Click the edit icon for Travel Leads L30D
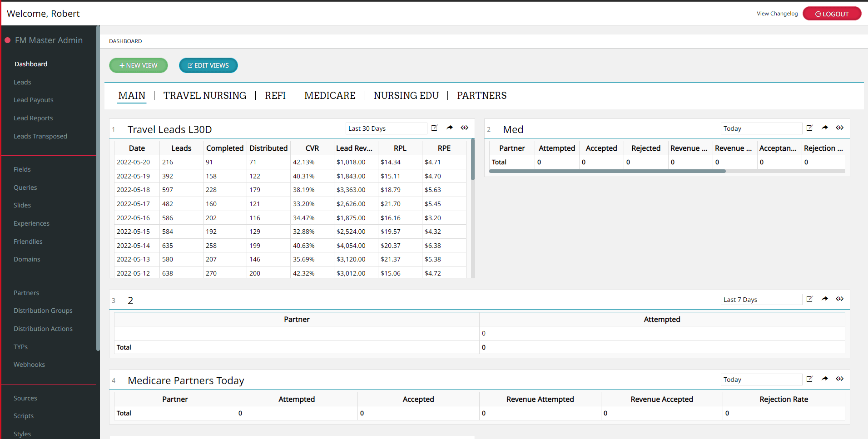 (434, 128)
